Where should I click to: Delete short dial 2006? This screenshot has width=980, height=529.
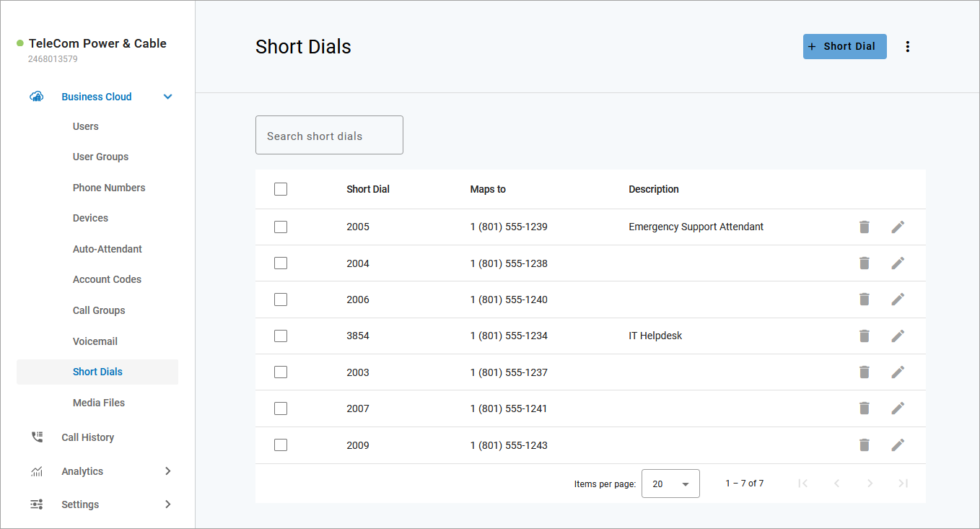tap(865, 300)
